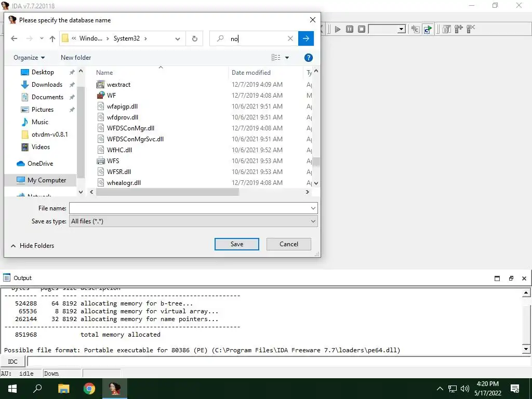Click the IDC language button in Output
Image resolution: width=532 pixels, height=399 pixels.
(12, 362)
